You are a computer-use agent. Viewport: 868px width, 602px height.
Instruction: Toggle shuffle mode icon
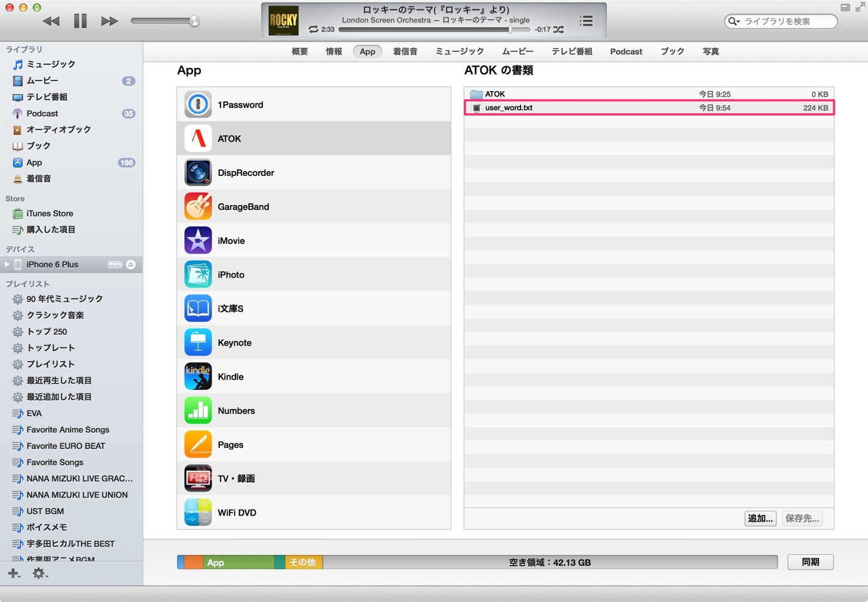point(559,29)
